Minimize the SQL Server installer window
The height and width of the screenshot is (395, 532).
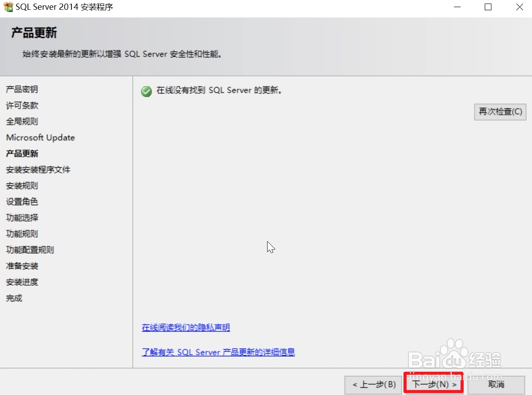457,7
